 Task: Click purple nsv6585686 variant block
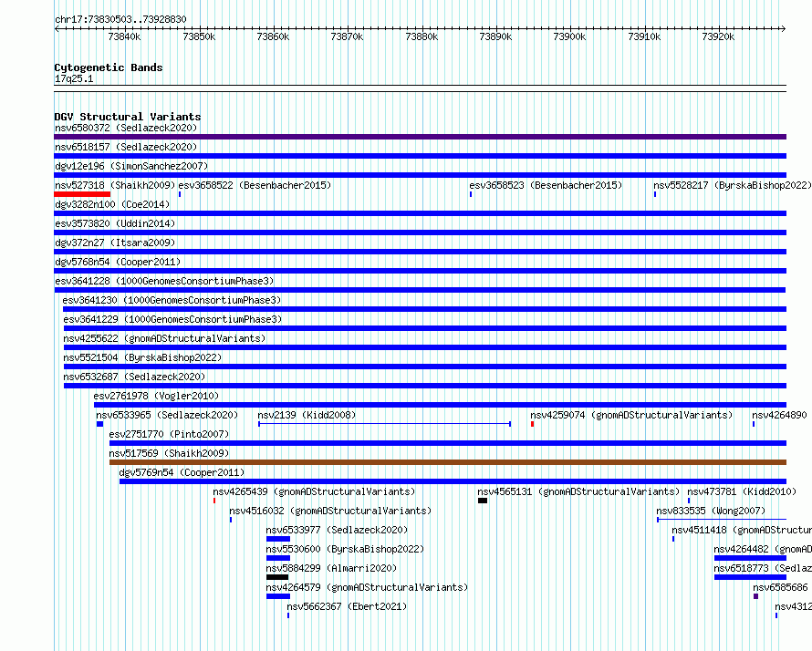click(x=756, y=596)
